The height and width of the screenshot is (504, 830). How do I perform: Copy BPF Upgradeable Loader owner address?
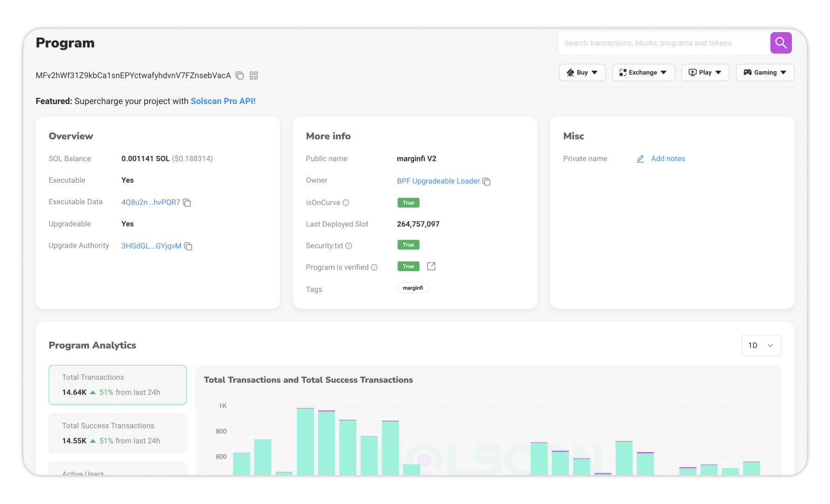point(487,181)
